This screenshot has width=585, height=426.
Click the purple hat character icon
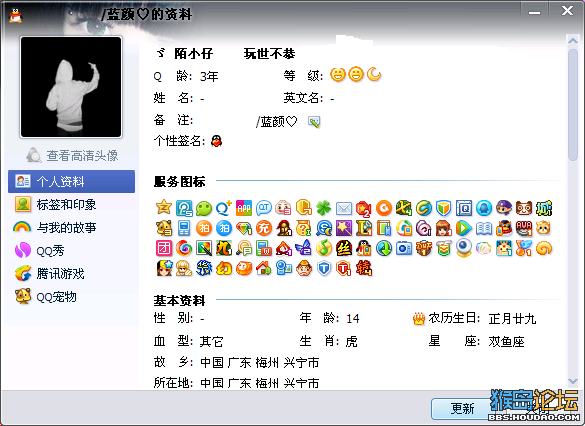[x=504, y=208]
